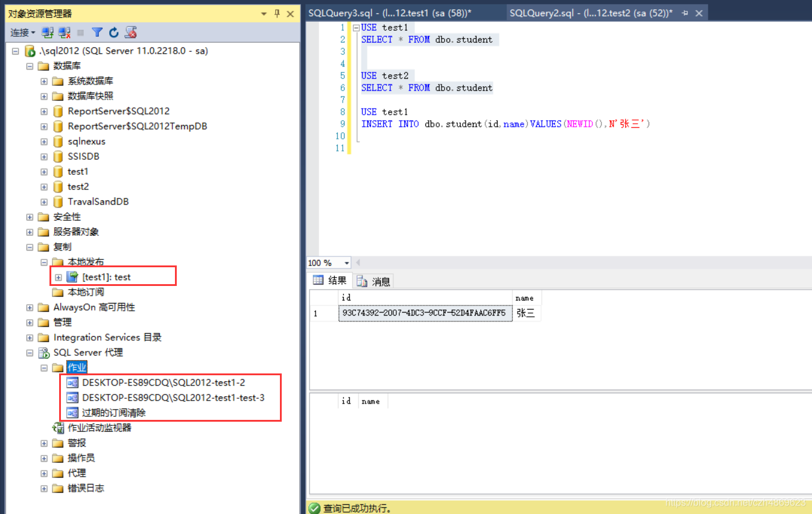Open the 作业活动监视器 icon
812x514 pixels.
pyautogui.click(x=58, y=428)
